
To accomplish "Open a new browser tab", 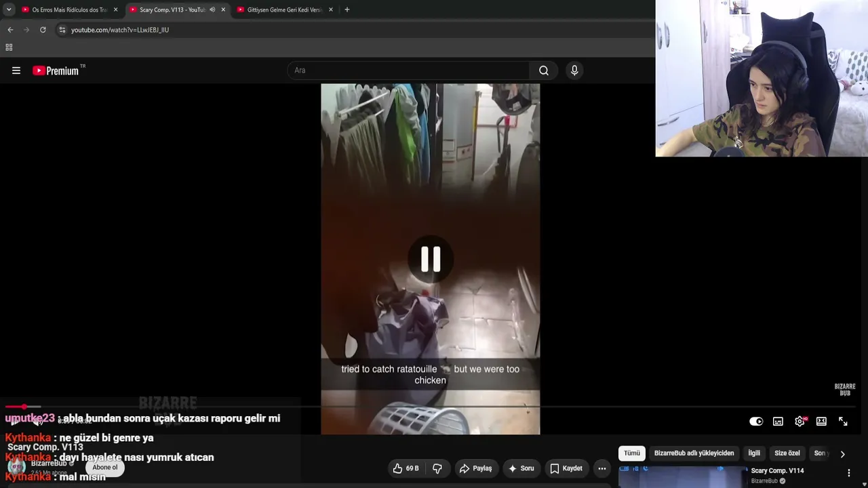I will tap(347, 10).
